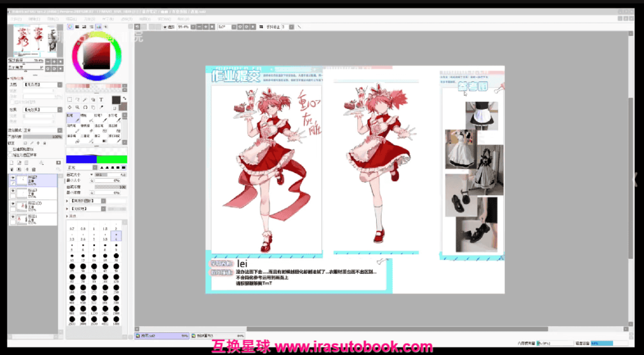Select the selection source radio option
Viewport: 644px width, 355px height.
point(10,155)
